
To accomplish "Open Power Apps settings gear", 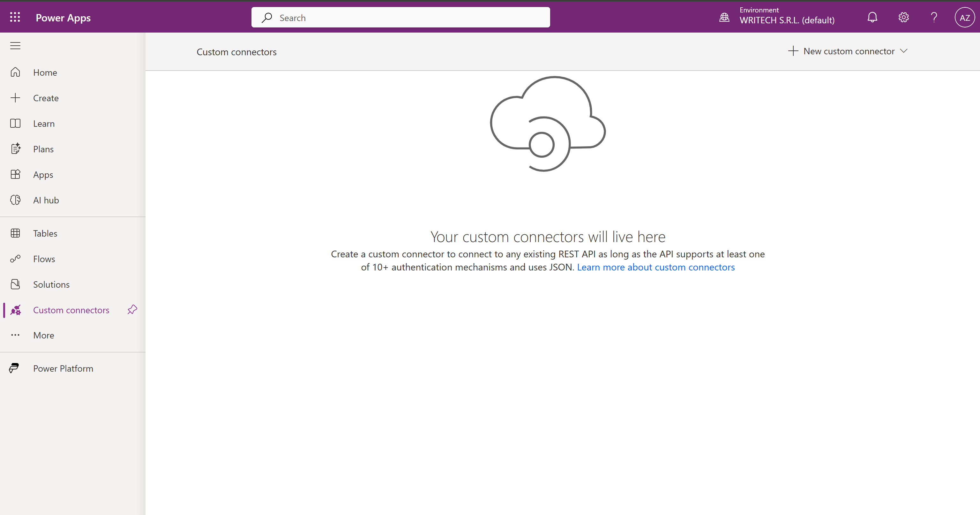I will pyautogui.click(x=903, y=17).
